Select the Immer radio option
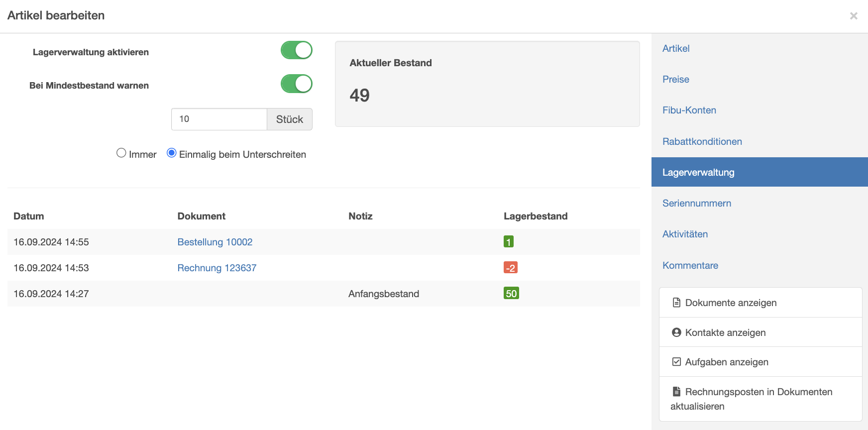 121,153
